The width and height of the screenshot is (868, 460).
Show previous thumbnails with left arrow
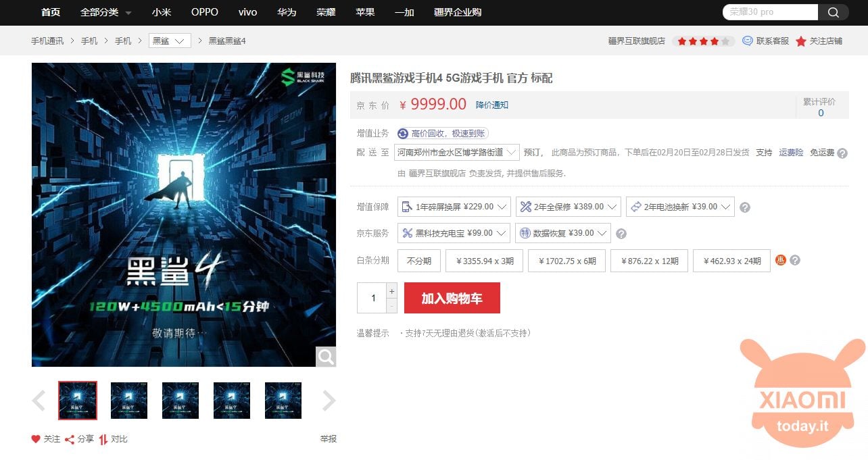pos(39,401)
